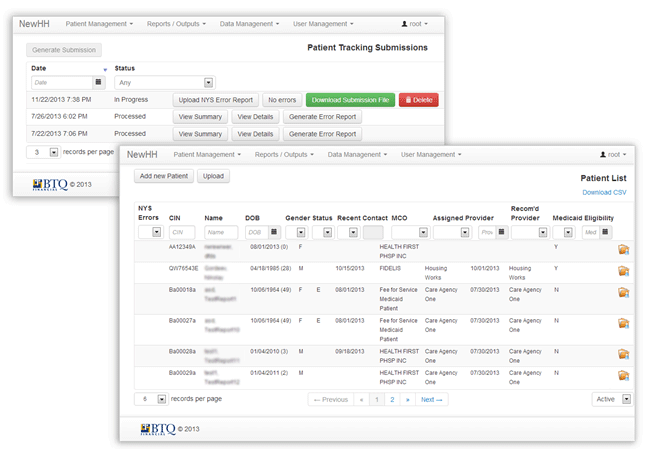Open calendar icon next to submissions Date filter
Image resolution: width=646 pixels, height=449 pixels.
coord(98,82)
